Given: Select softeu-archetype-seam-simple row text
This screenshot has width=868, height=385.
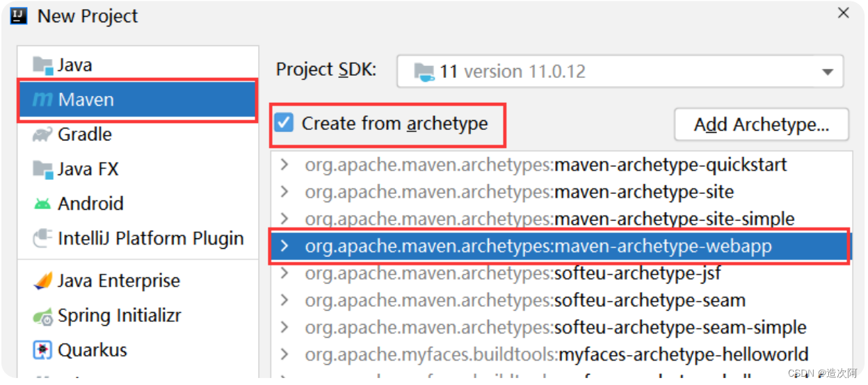Looking at the screenshot, I should click(556, 327).
